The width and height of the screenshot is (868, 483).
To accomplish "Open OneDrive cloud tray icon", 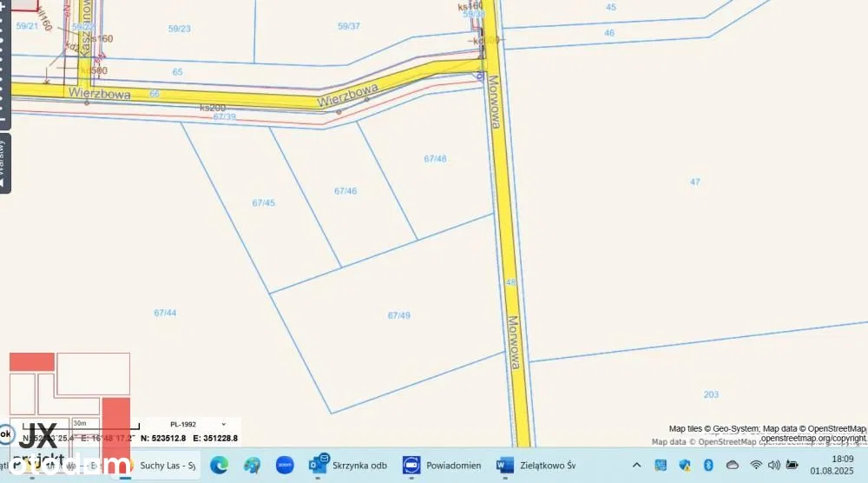I will click(732, 466).
